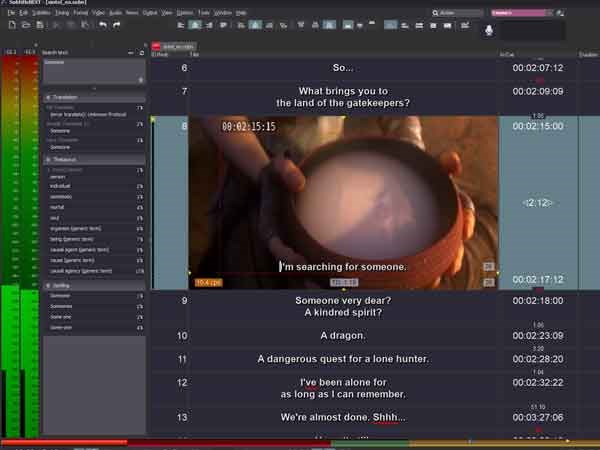Open the Edit menu

click(24, 13)
